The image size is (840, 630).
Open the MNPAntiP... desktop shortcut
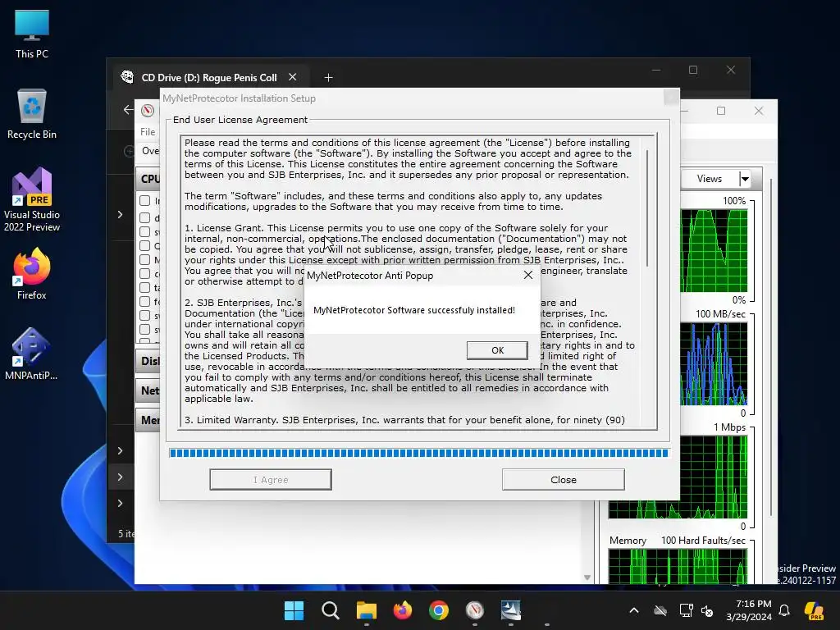click(x=32, y=354)
